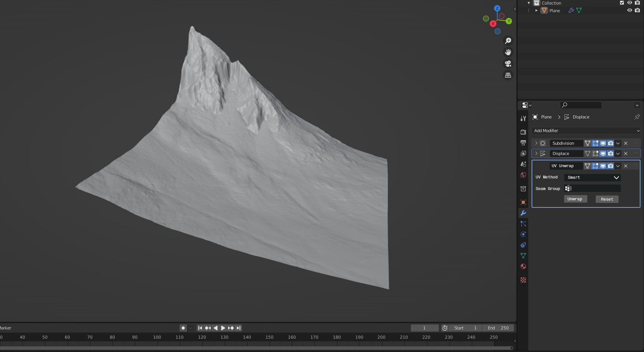This screenshot has width=644, height=352.
Task: Open the Render properties tab
Action: [x=523, y=132]
